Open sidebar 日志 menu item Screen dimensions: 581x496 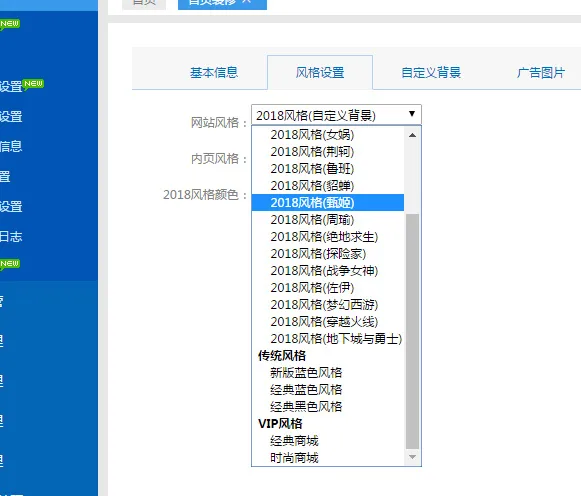[x=11, y=236]
